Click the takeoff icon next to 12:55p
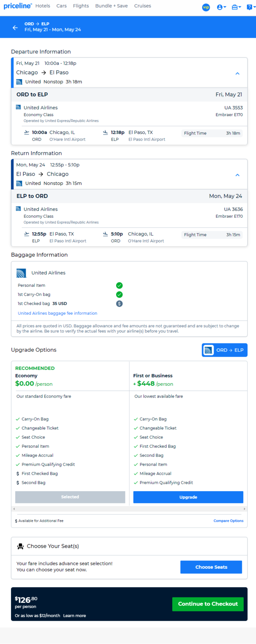 coord(26,234)
